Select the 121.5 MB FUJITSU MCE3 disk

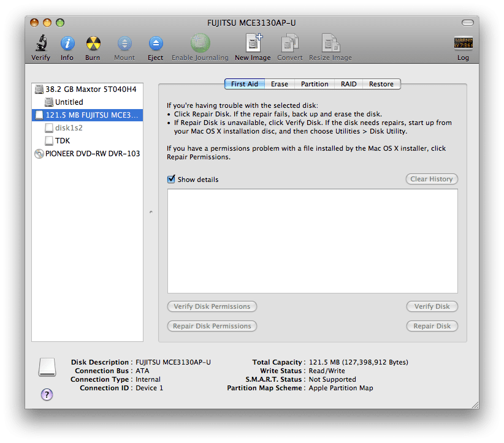click(x=88, y=115)
